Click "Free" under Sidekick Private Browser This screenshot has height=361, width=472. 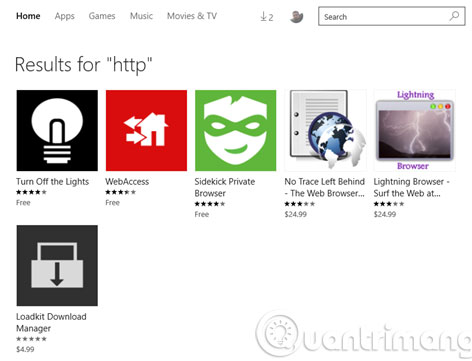tap(202, 214)
